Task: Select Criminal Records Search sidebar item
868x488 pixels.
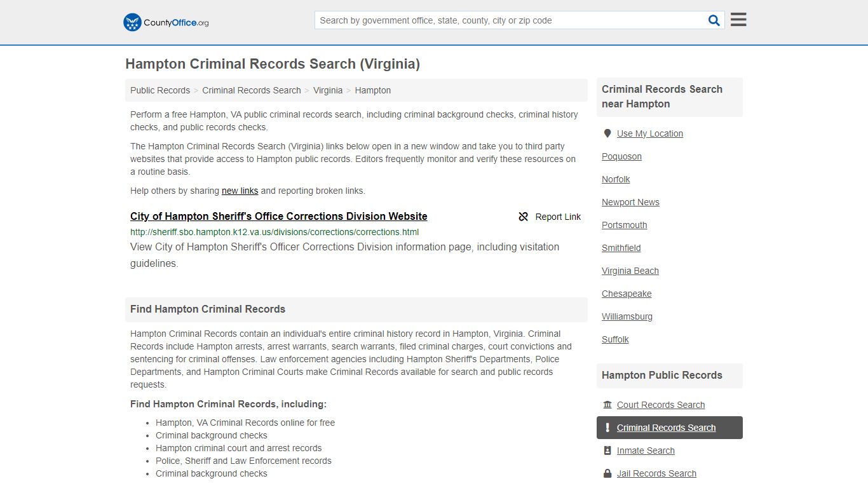Action: 670,428
